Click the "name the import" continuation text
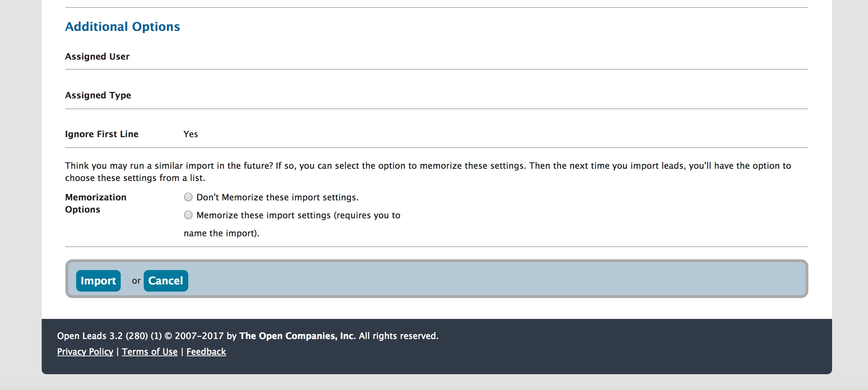 tap(221, 233)
